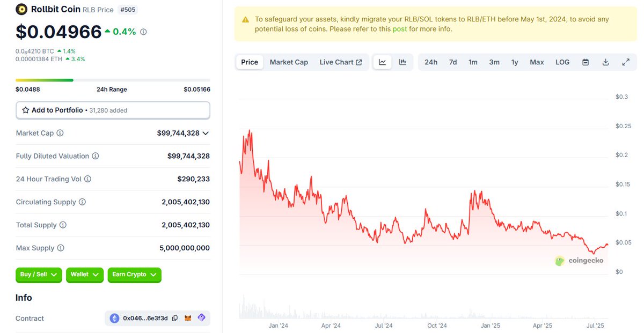Set chart range to 3m
This screenshot has height=333, width=644.
pyautogui.click(x=494, y=62)
